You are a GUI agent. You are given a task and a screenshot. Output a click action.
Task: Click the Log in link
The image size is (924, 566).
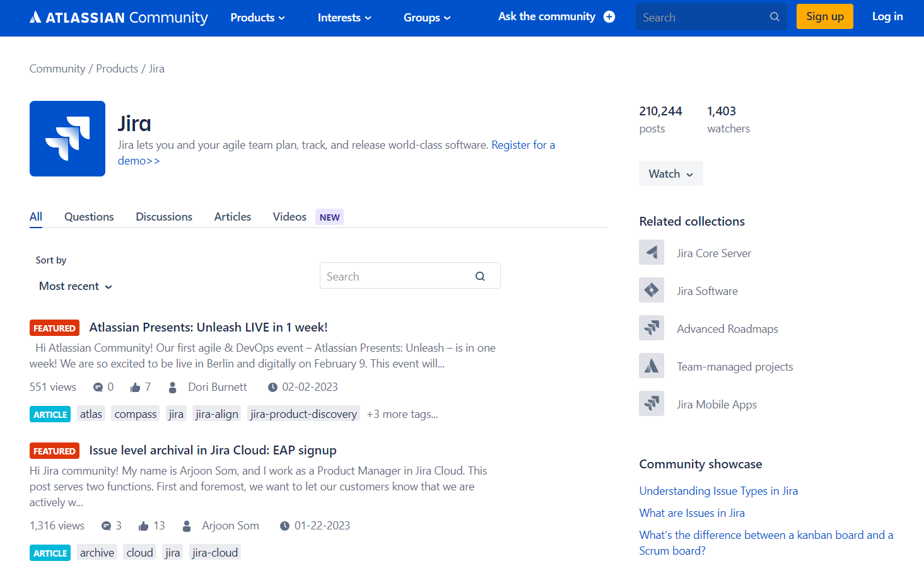[x=887, y=16]
